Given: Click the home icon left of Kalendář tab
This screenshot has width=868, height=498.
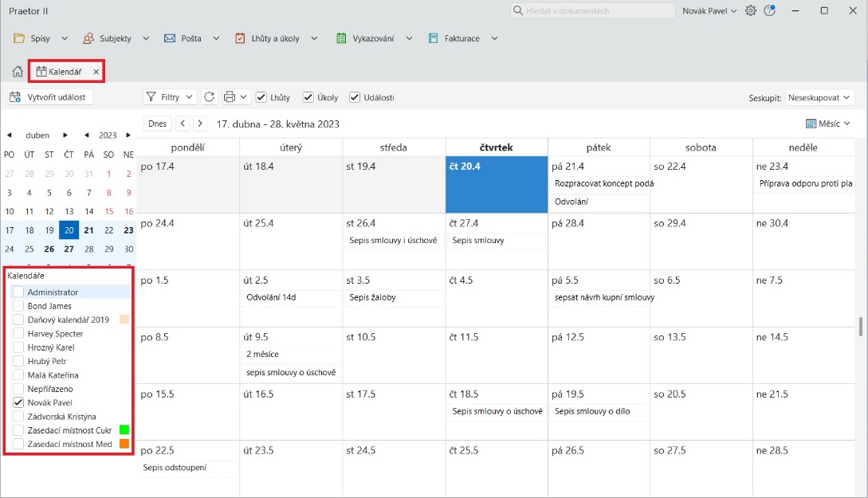Looking at the screenshot, I should click(18, 72).
